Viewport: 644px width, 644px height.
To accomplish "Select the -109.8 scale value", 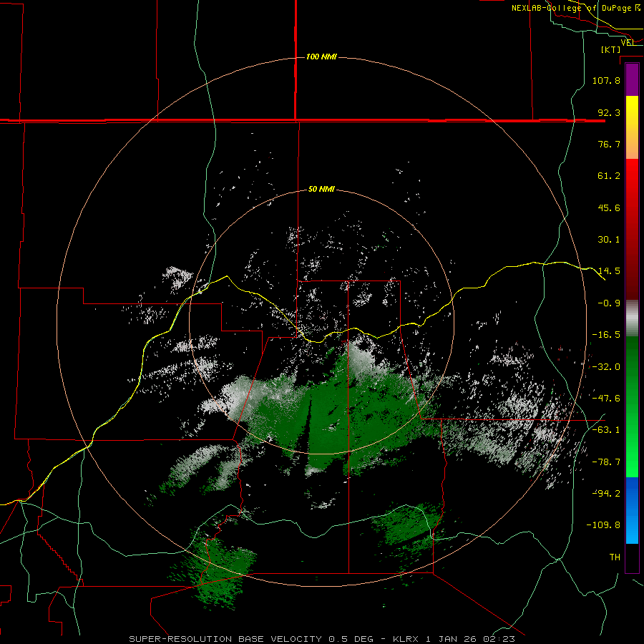I will click(x=603, y=525).
